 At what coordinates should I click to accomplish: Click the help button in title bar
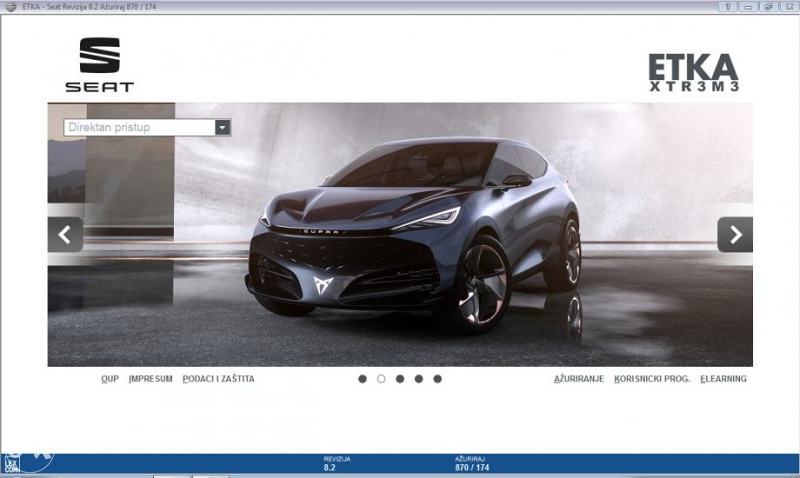pos(728,7)
